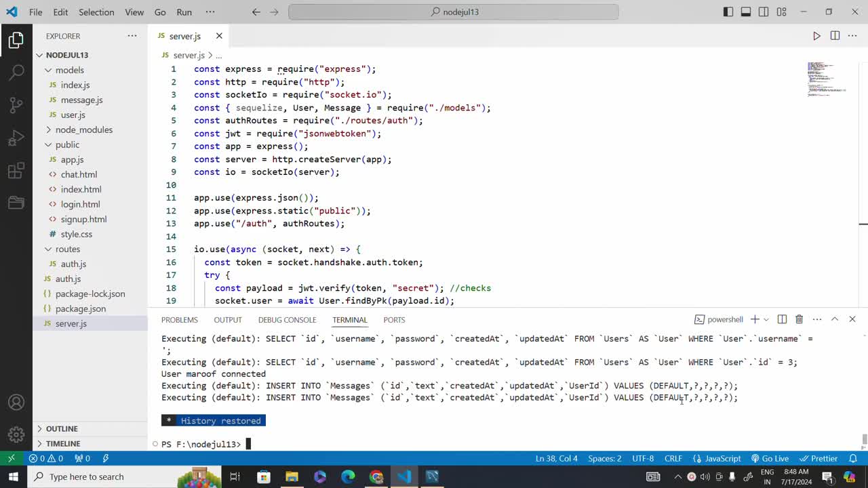Click the code minimap preview
Image resolution: width=868 pixels, height=488 pixels.
[x=827, y=79]
